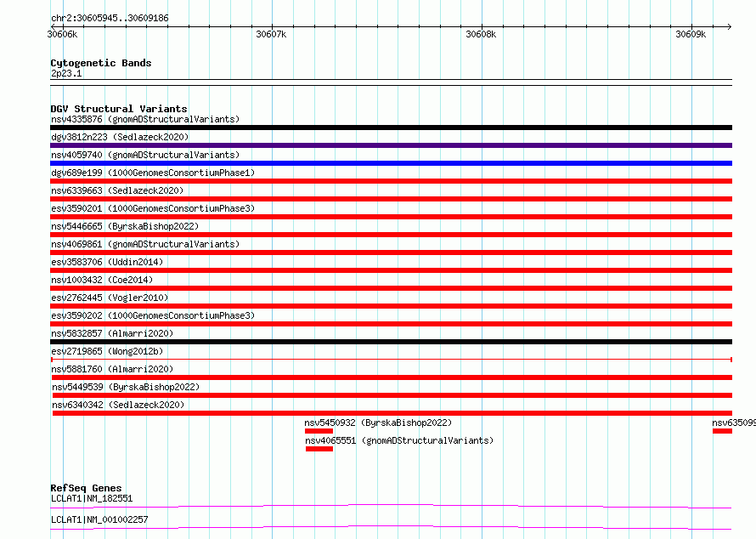The width and height of the screenshot is (756, 539).
Task: Open nsv5832857 Almarri2020 variant label
Action: pyautogui.click(x=112, y=333)
